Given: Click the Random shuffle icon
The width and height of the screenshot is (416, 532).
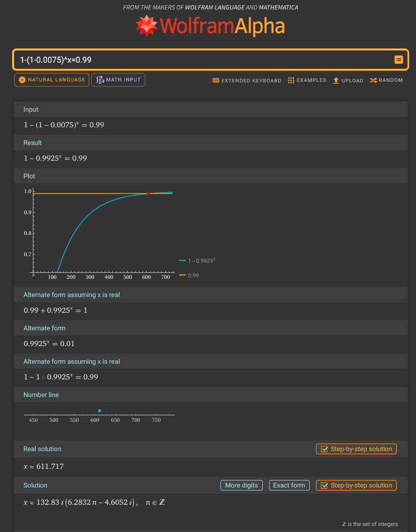Looking at the screenshot, I should pos(373,80).
